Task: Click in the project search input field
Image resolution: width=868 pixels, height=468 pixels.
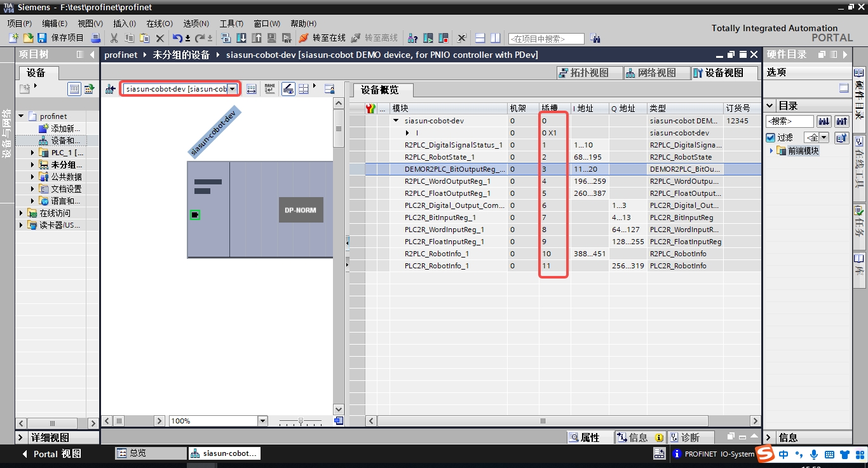Action: 546,39
